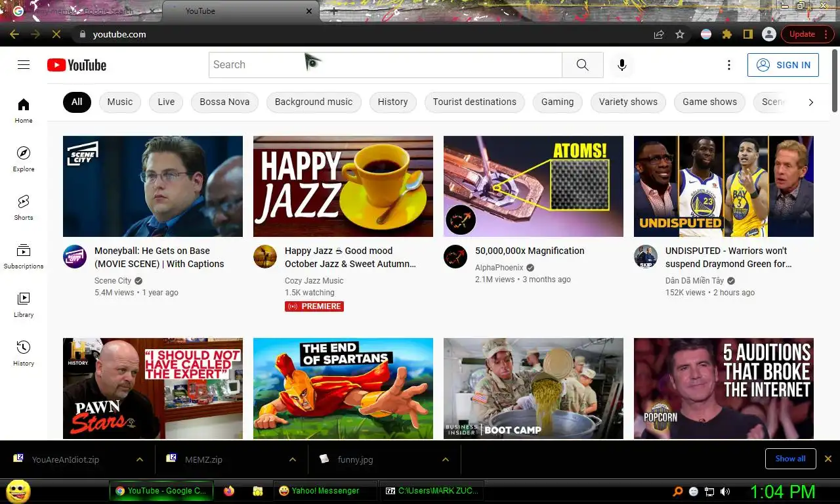840x504 pixels.
Task: Open 5 Auditions That Broke Internet thumbnail
Action: click(x=724, y=388)
